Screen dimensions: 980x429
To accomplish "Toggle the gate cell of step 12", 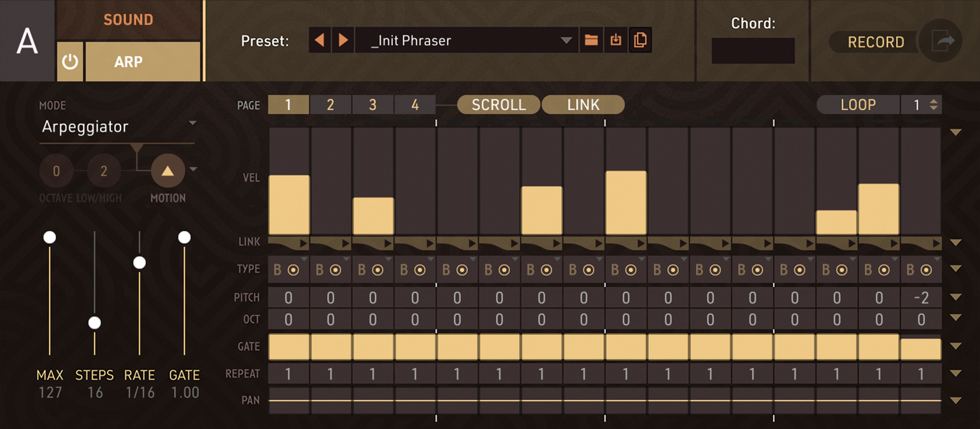I will (x=752, y=347).
